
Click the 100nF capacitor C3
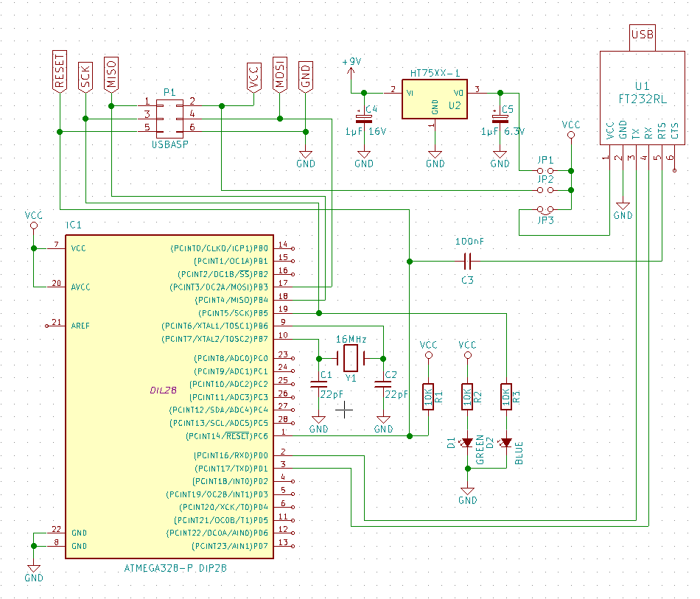(x=467, y=260)
